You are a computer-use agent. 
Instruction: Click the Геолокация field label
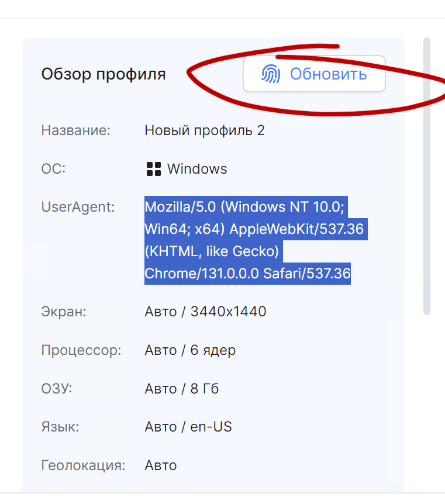click(x=84, y=466)
